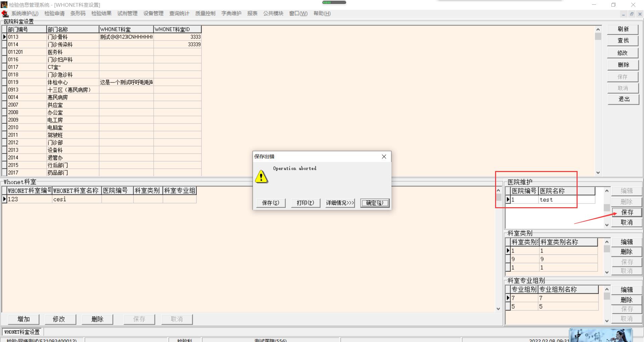This screenshot has height=342, width=644.
Task: Open the 系统维护(U) menu
Action: (25, 13)
